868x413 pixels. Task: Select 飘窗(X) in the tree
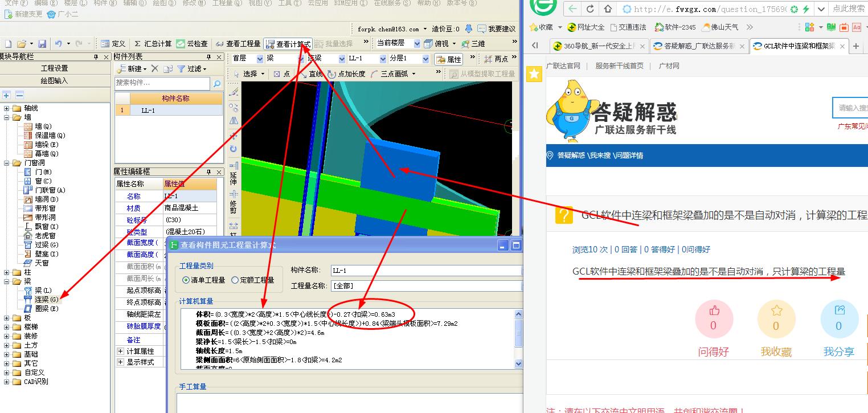coord(41,227)
